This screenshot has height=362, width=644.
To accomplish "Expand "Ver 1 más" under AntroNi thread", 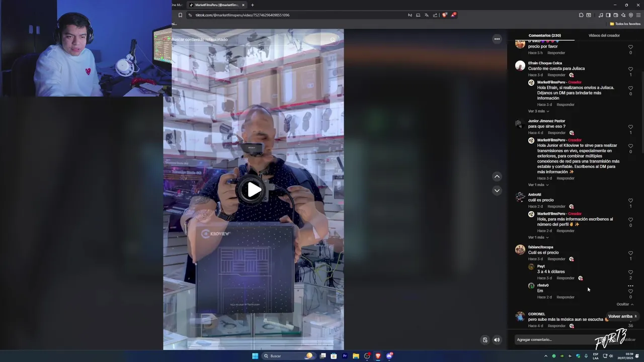I will 538,237.
